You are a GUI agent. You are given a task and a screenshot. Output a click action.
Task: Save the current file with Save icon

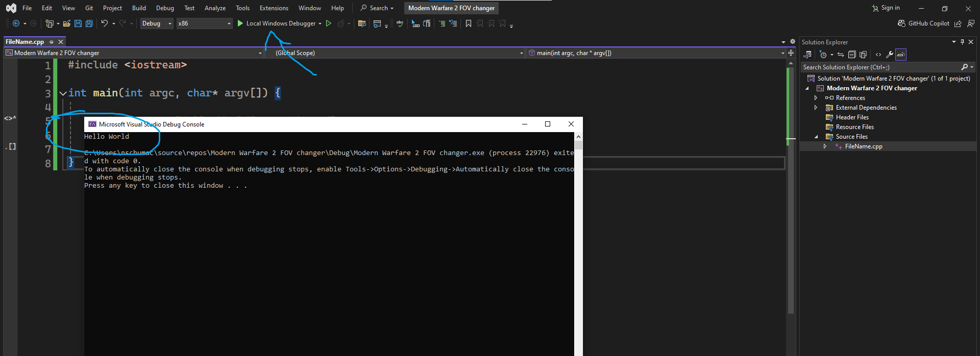coord(78,23)
